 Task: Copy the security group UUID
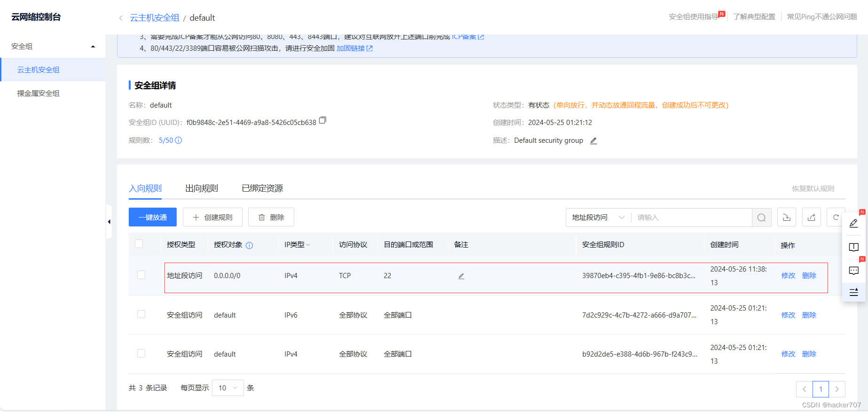pyautogui.click(x=322, y=120)
